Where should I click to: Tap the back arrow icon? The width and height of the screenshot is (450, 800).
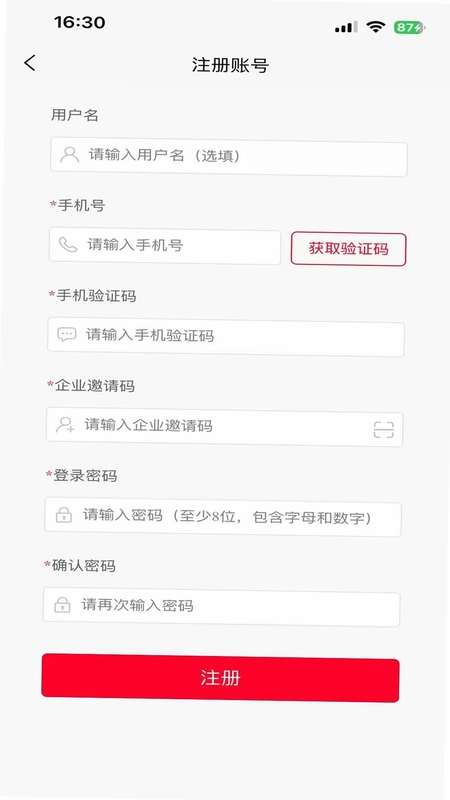click(30, 63)
